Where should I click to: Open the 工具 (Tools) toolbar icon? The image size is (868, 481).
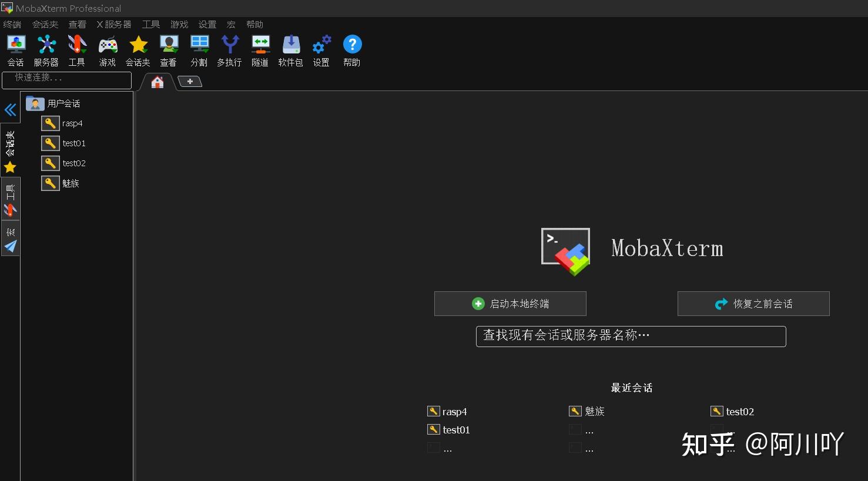[77, 51]
